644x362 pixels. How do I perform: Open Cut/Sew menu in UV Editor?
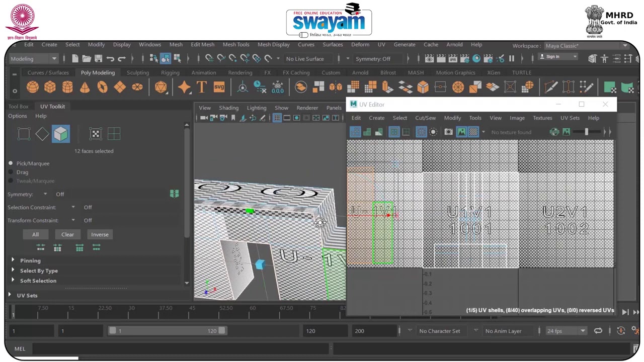click(x=425, y=118)
